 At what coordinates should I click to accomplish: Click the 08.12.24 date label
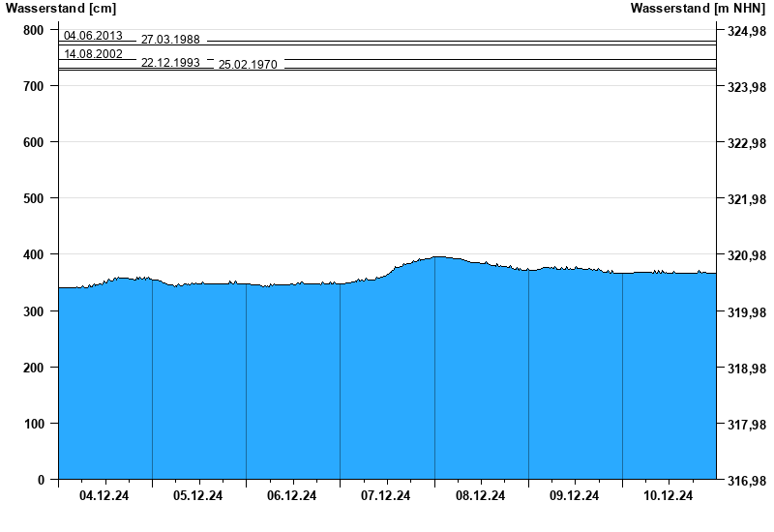(x=481, y=496)
